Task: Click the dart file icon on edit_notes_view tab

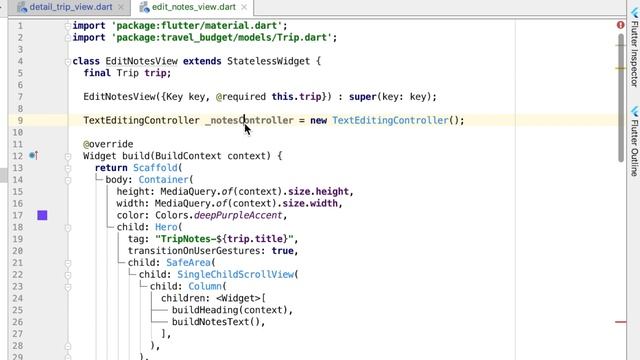Action: [x=144, y=7]
